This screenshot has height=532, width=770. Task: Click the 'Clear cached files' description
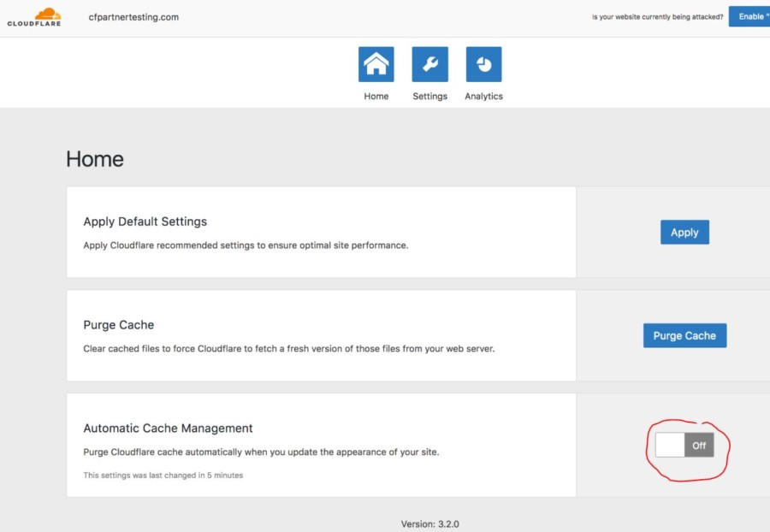289,348
